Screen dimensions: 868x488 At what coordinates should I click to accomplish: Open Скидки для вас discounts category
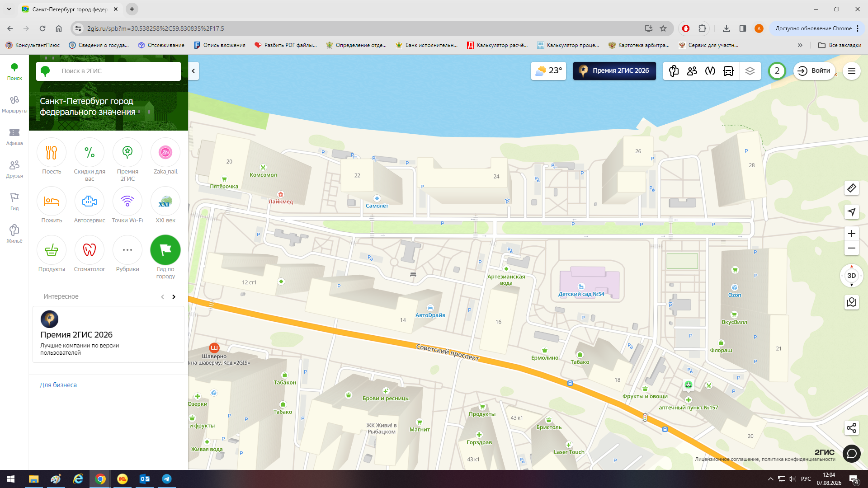90,160
